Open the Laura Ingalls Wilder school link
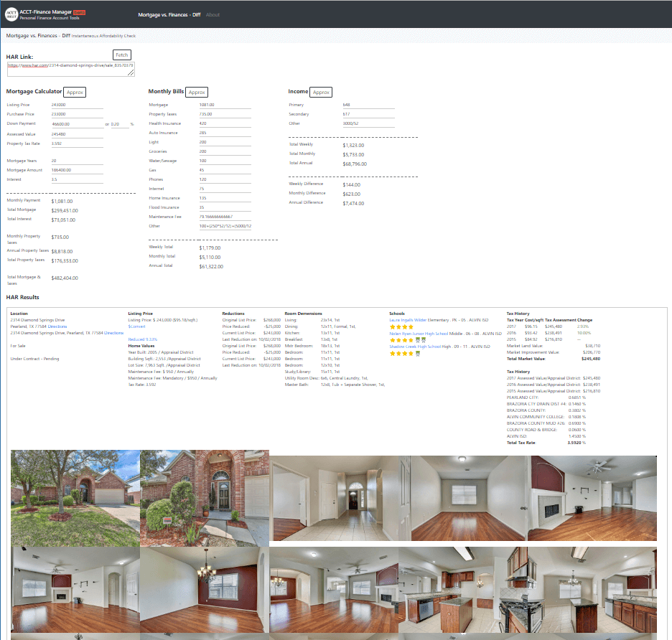Screen dimensions: 672x640 408,320
